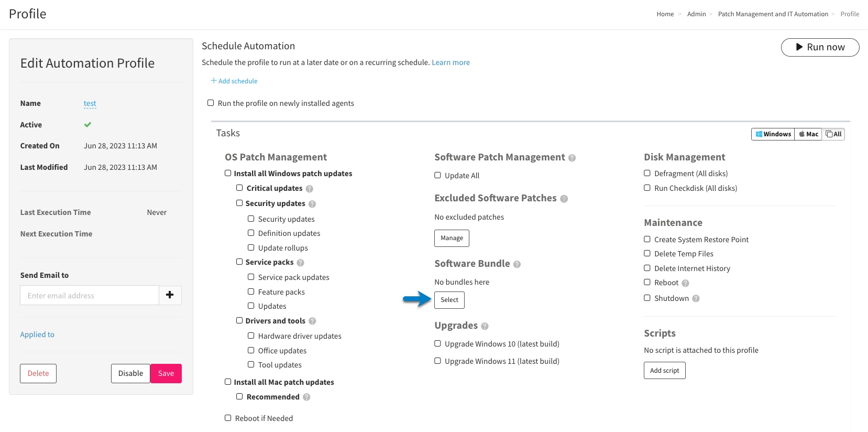Open help icon next to Software Bundle
Viewport: 868px width, 432px height.
[x=518, y=264]
